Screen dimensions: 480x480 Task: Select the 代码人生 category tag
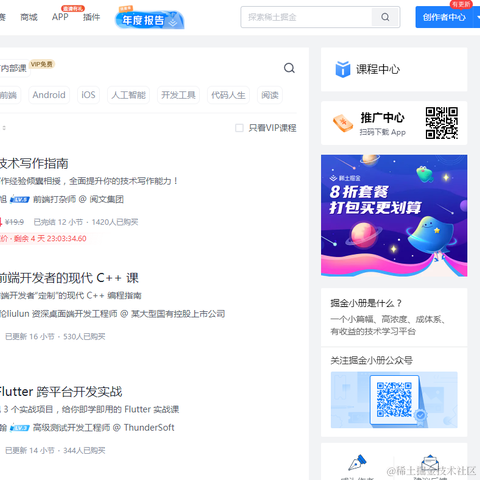pos(228,95)
